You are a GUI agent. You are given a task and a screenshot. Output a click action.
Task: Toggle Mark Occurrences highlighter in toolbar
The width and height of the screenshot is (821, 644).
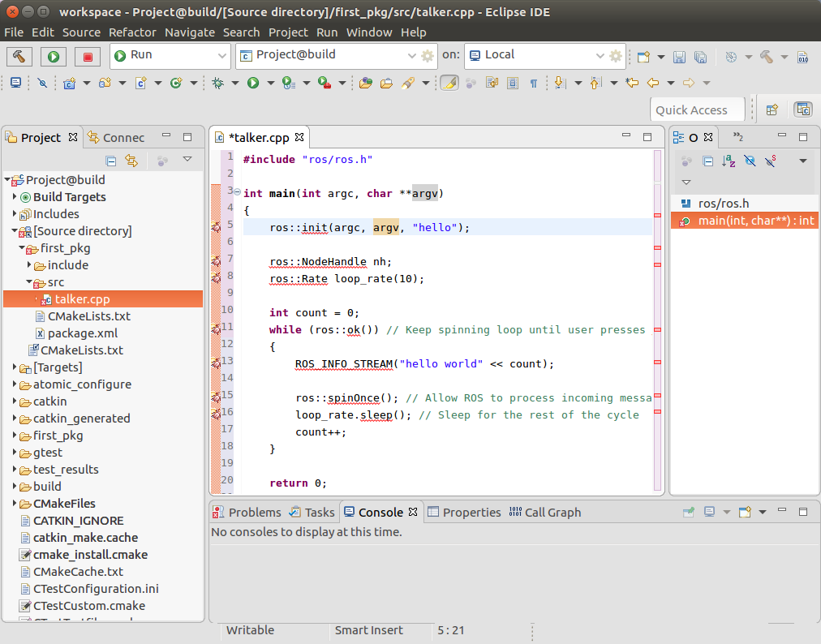click(x=449, y=83)
